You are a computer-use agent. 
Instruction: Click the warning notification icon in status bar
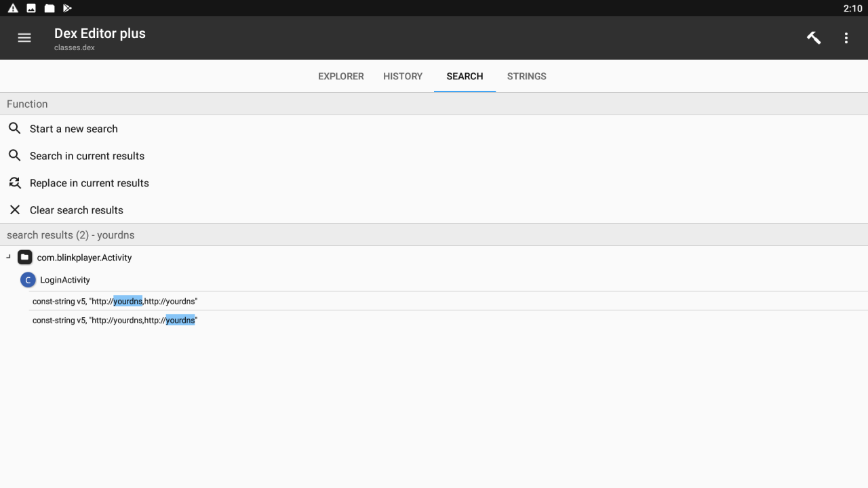click(x=13, y=8)
